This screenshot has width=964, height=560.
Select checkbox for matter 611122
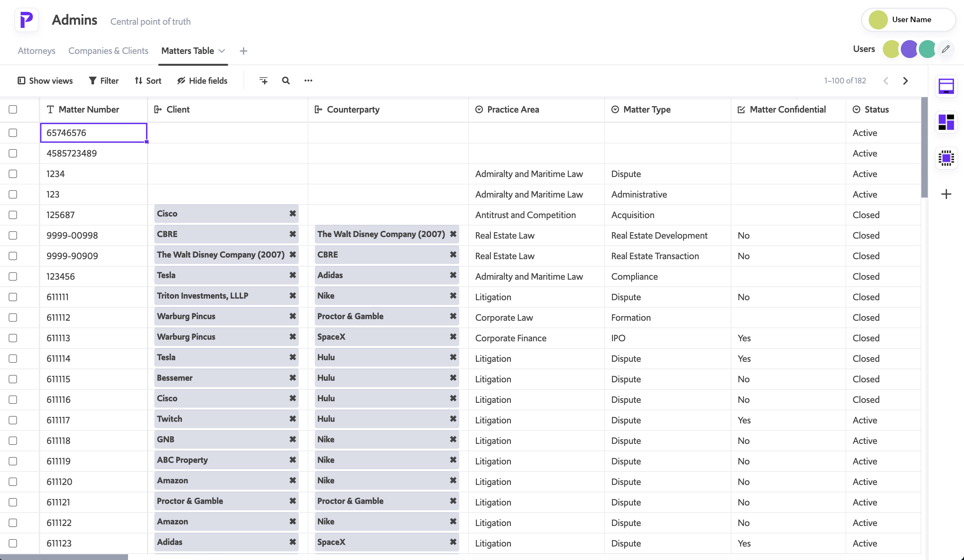(x=13, y=522)
